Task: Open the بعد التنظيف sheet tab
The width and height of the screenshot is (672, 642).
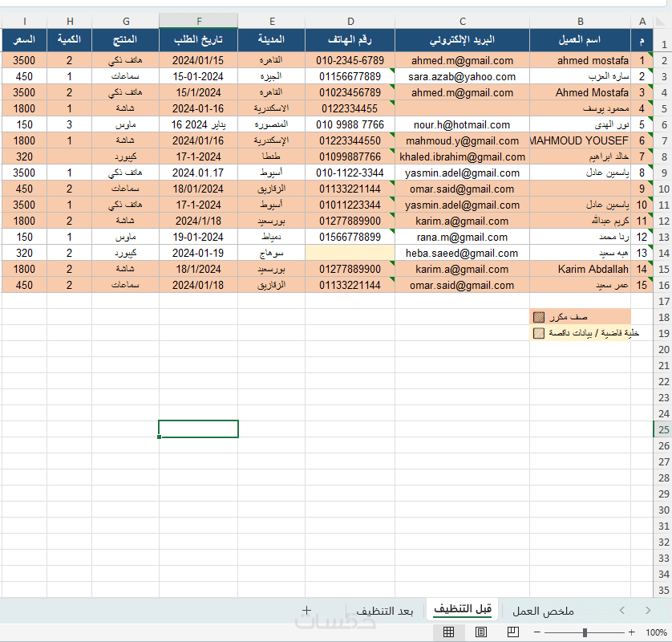Action: pyautogui.click(x=384, y=611)
